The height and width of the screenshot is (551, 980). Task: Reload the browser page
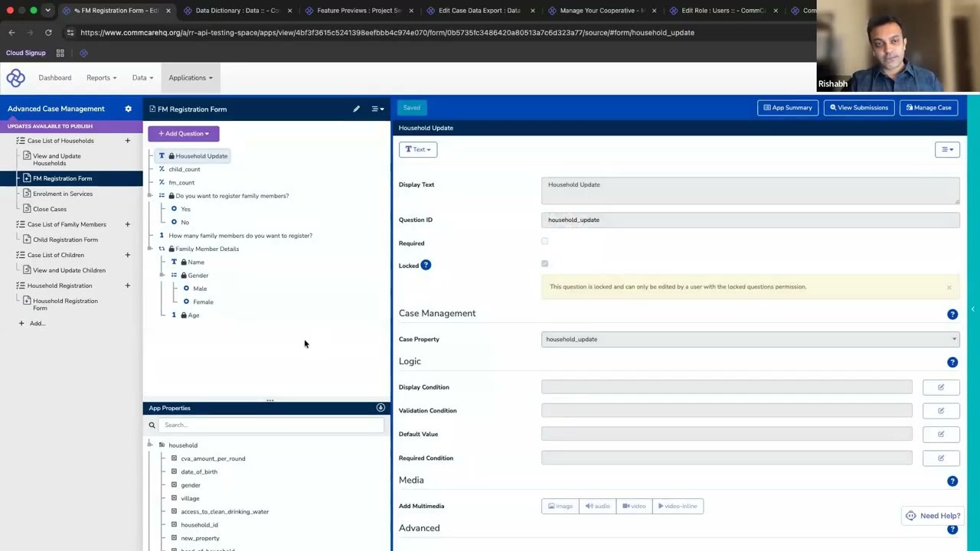(48, 32)
